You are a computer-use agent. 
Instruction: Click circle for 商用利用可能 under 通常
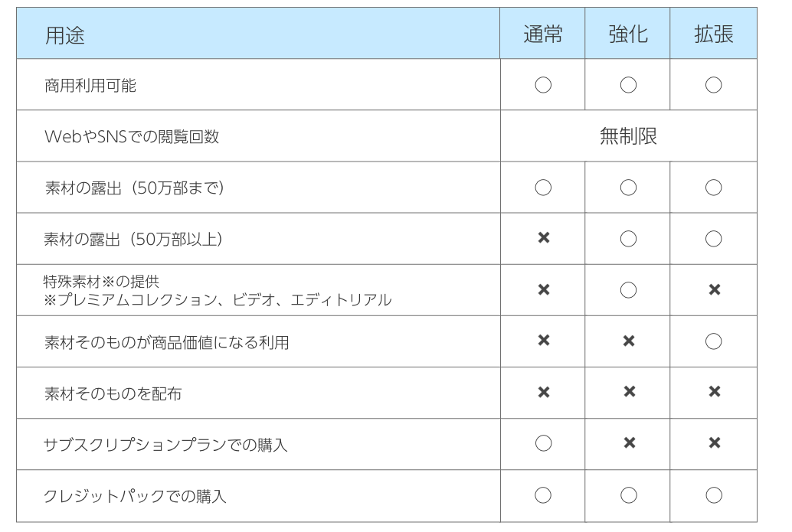click(543, 85)
